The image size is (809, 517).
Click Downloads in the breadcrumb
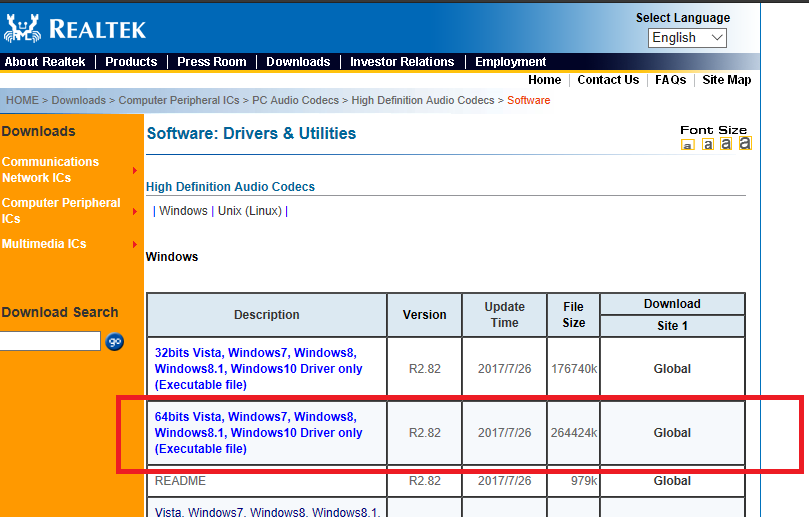point(78,100)
